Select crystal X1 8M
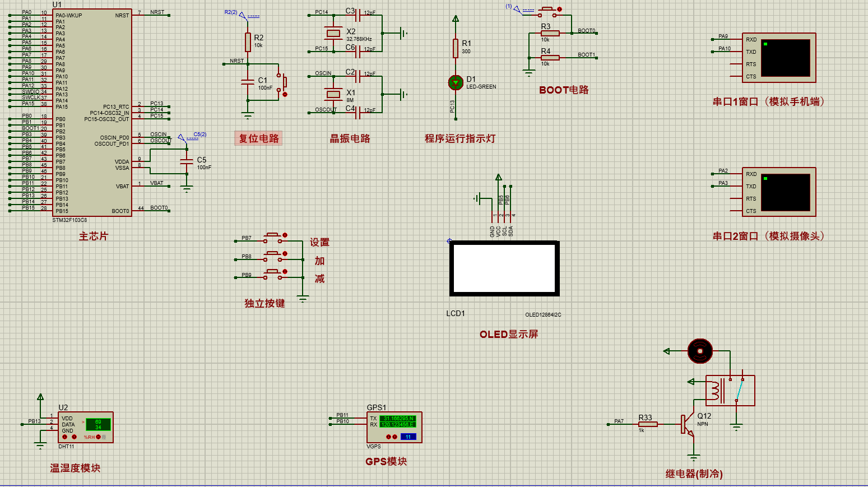Viewport: 868px width, 487px height. [333, 94]
